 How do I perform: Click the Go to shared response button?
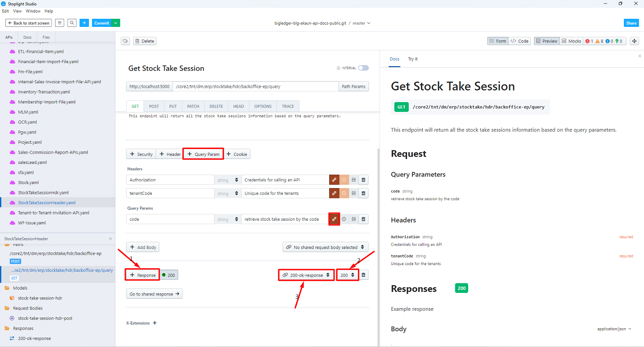coord(154,294)
